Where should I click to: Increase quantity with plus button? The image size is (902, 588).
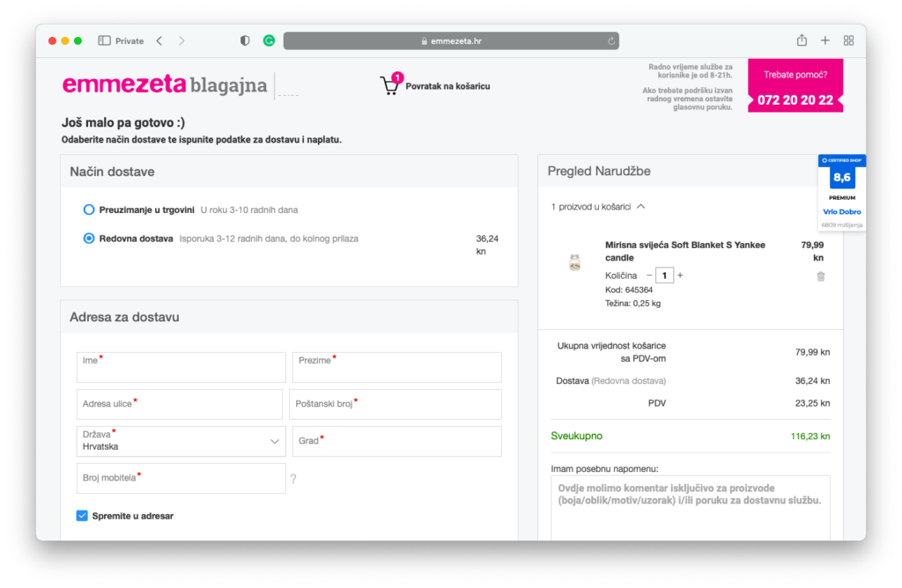[680, 276]
